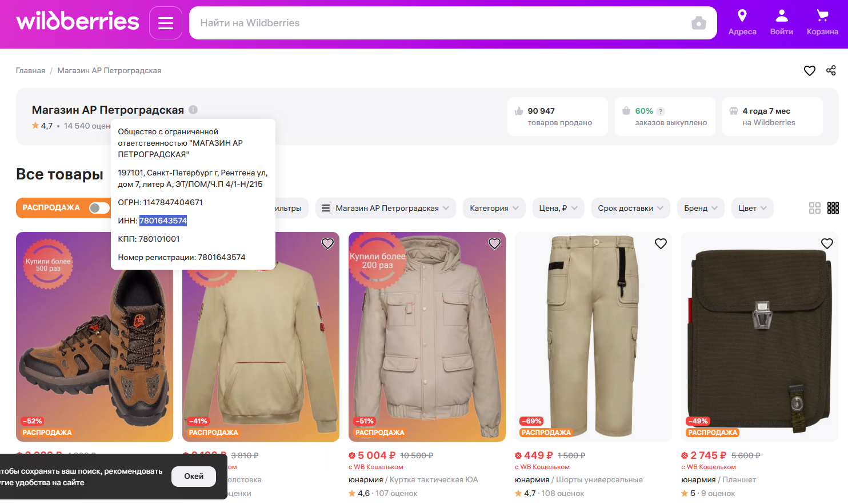
Task: Switch to large grid view
Action: click(x=815, y=208)
